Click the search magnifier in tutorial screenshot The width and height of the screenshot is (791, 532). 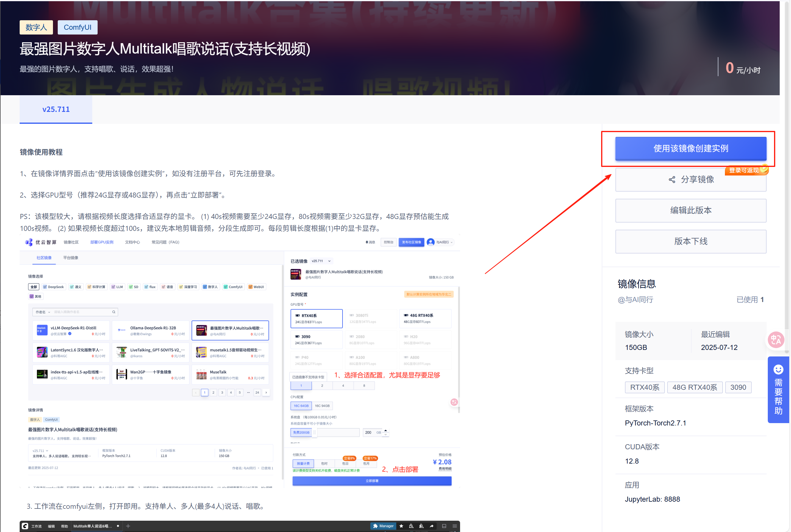coord(114,312)
